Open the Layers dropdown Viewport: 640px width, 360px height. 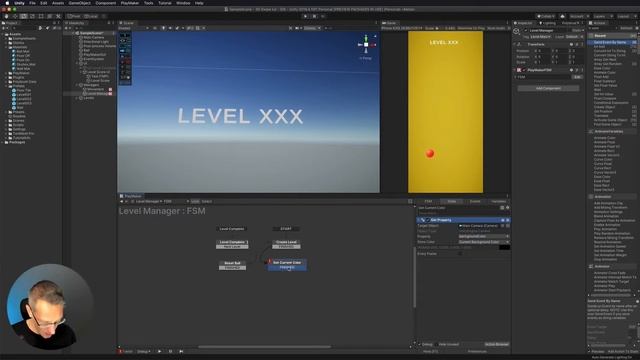coord(602,16)
